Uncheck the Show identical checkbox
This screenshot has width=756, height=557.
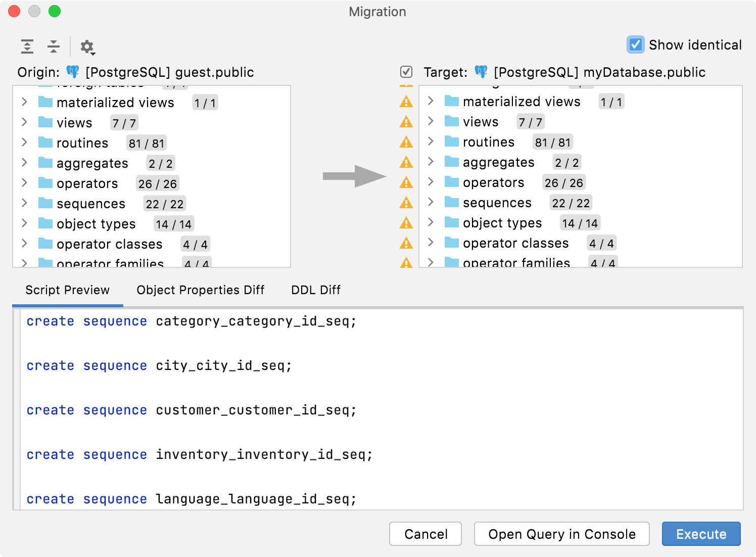[635, 45]
